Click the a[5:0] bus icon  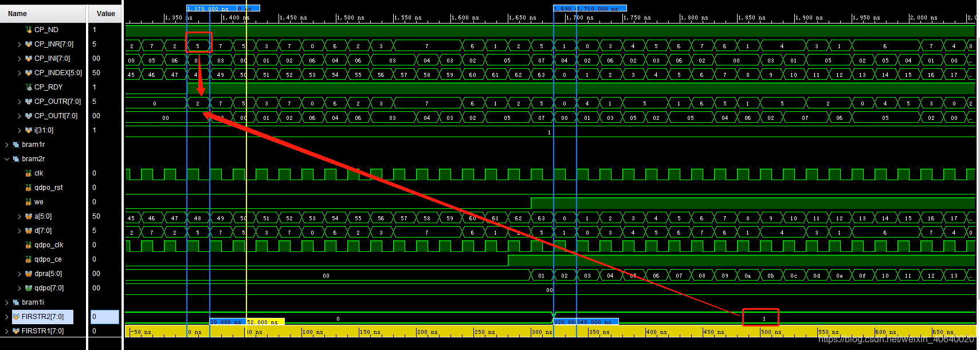(29, 216)
